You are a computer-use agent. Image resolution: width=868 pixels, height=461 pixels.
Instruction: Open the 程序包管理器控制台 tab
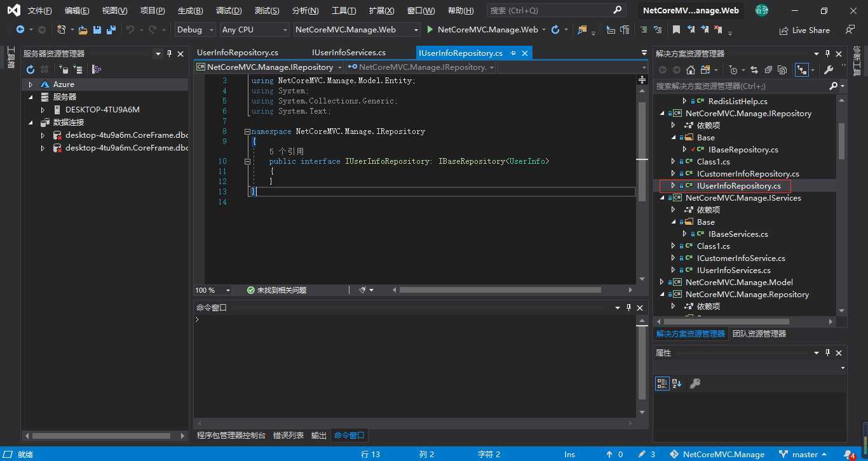pos(231,436)
